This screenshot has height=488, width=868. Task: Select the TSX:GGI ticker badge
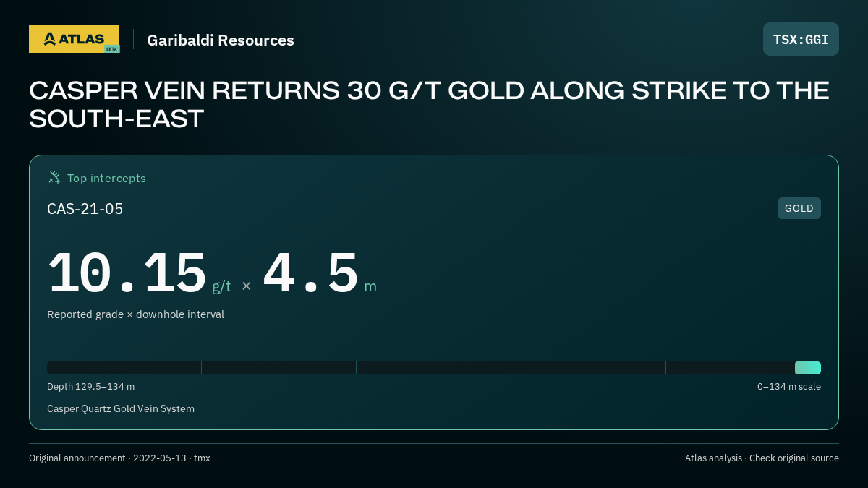[801, 39]
